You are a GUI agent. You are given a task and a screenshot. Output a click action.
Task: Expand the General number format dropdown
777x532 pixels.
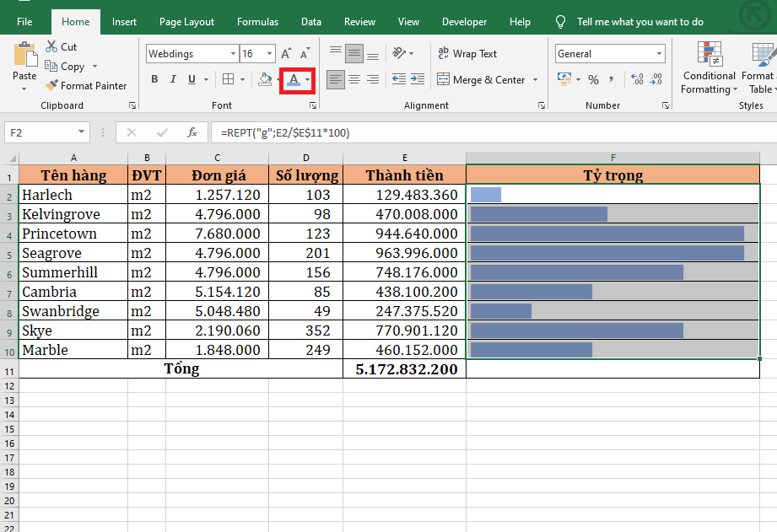click(660, 54)
